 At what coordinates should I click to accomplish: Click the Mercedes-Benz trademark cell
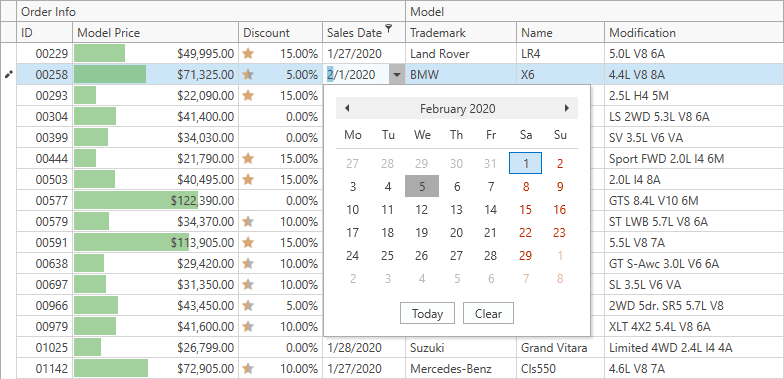coord(461,369)
